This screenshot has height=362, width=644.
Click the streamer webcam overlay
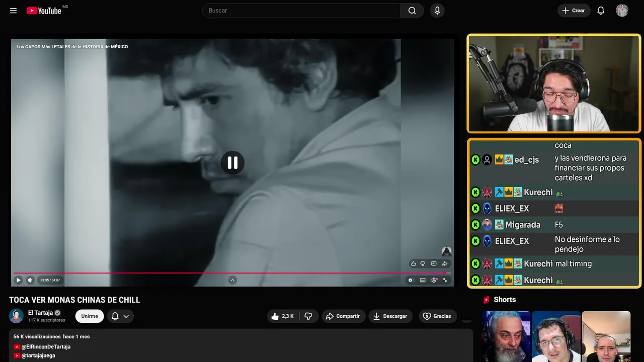pyautogui.click(x=554, y=83)
